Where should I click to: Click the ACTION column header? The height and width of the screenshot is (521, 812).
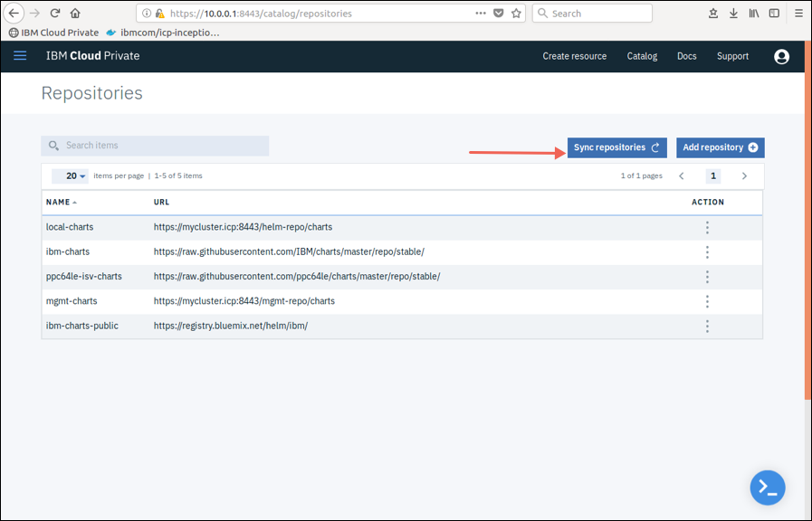pyautogui.click(x=707, y=202)
